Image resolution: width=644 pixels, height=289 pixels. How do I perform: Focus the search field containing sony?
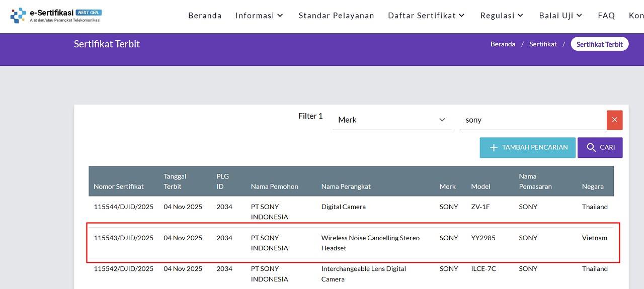532,120
